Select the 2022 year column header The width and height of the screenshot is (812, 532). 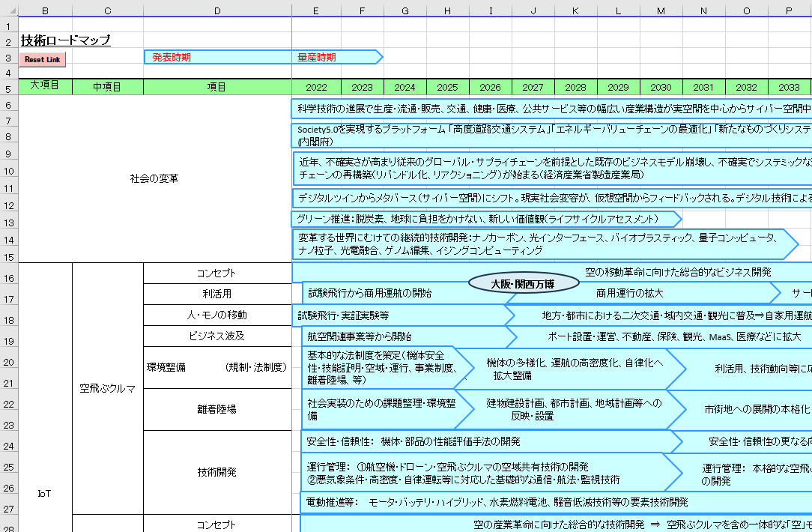(315, 86)
